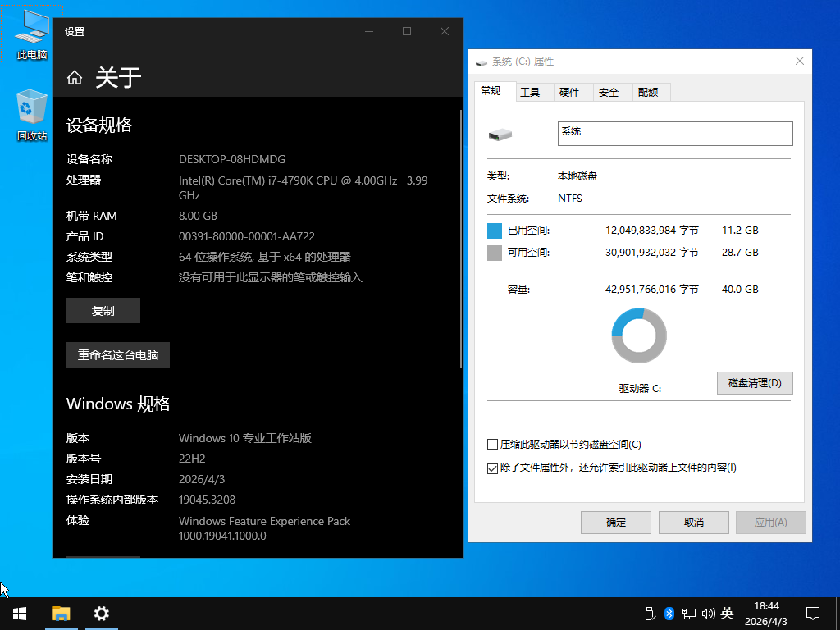The height and width of the screenshot is (630, 840).
Task: Click the 磁盘清理(D) button
Action: (755, 383)
